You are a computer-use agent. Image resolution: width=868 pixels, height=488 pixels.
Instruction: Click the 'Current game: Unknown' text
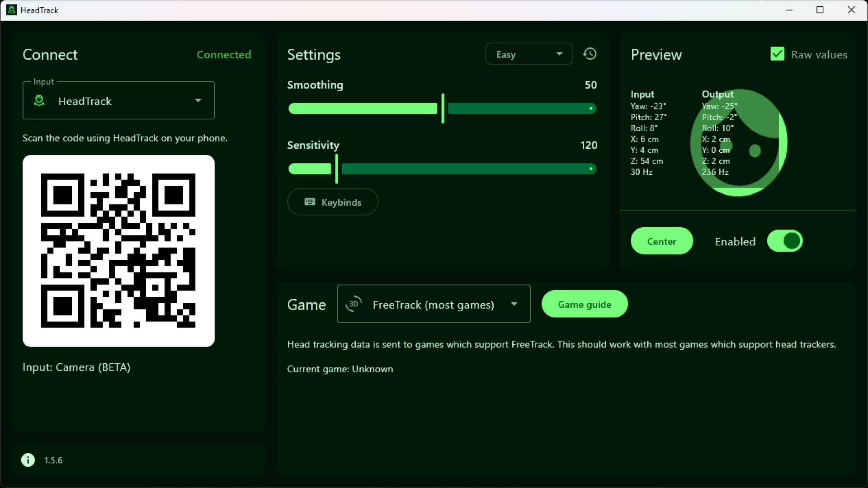340,369
